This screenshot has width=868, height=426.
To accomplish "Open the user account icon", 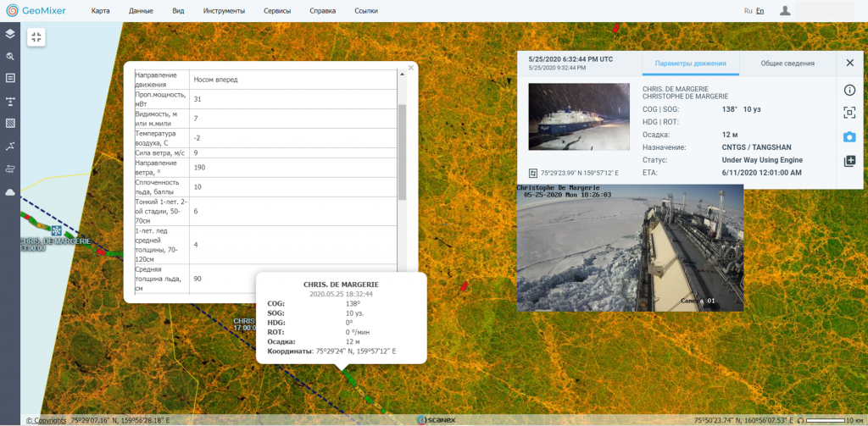I will coord(784,10).
